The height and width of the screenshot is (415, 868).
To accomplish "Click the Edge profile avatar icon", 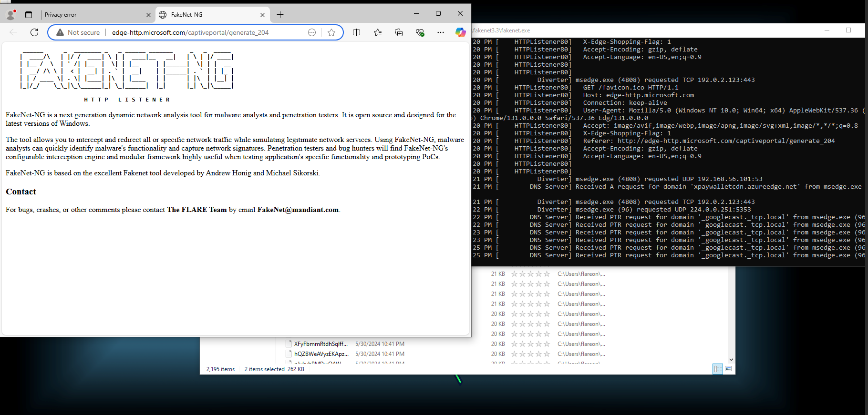I will [x=10, y=15].
